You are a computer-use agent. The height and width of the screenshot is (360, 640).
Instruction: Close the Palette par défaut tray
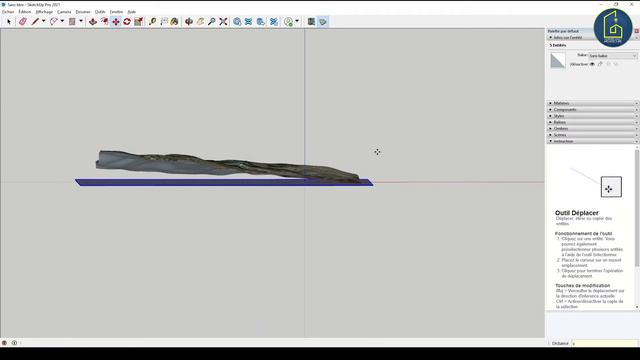click(636, 31)
